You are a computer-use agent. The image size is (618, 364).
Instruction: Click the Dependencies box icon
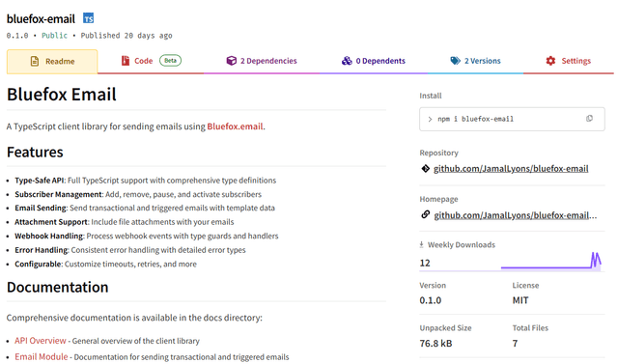232,61
